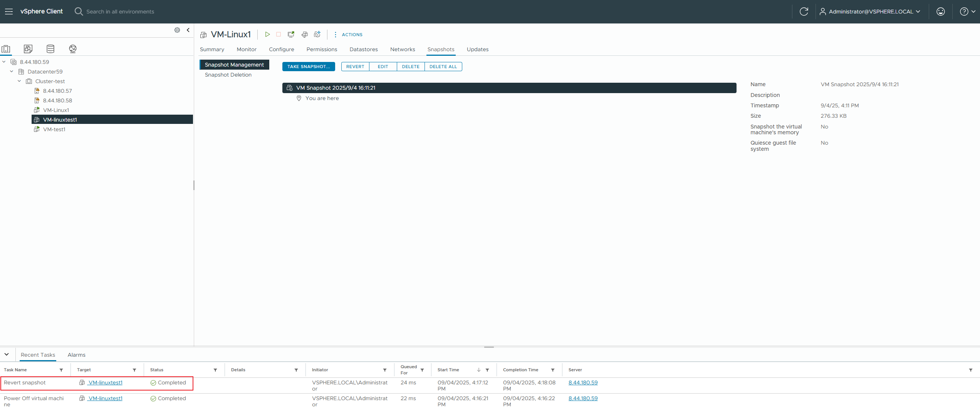
Task: Open the Administrator@VSPHERE.LOCAL user menu
Action: pyautogui.click(x=870, y=12)
